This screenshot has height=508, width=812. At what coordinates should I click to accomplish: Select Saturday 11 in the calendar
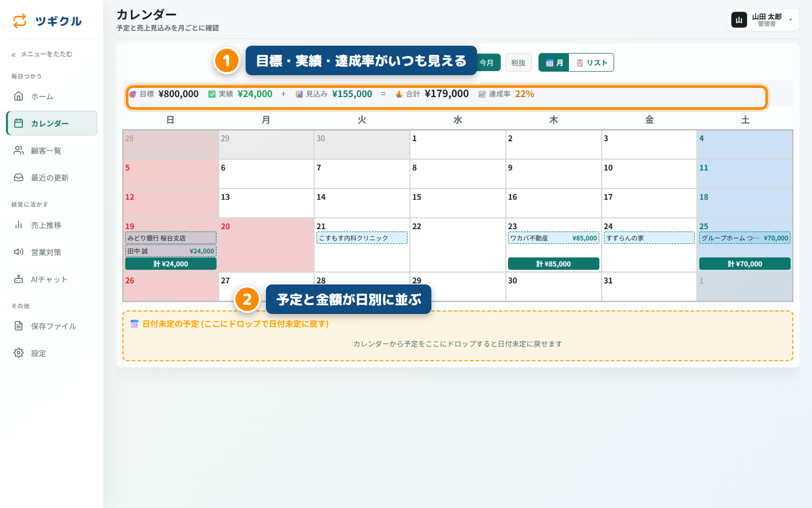tap(745, 174)
